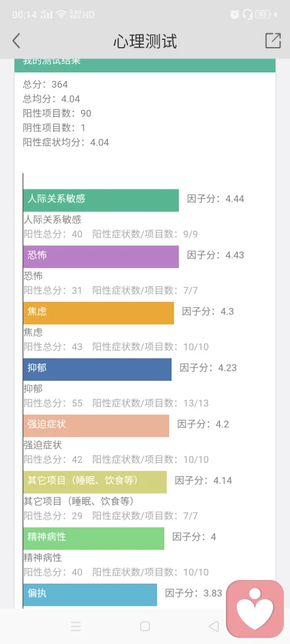Image resolution: width=290 pixels, height=644 pixels.
Task: Tap the 心理测试 page title
Action: coord(145,41)
